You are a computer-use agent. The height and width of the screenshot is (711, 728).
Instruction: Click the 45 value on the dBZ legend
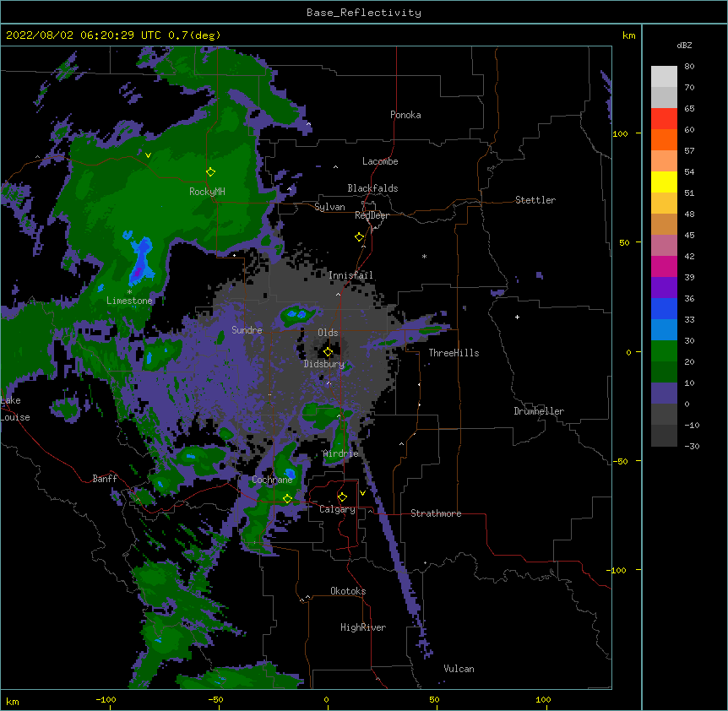point(689,236)
